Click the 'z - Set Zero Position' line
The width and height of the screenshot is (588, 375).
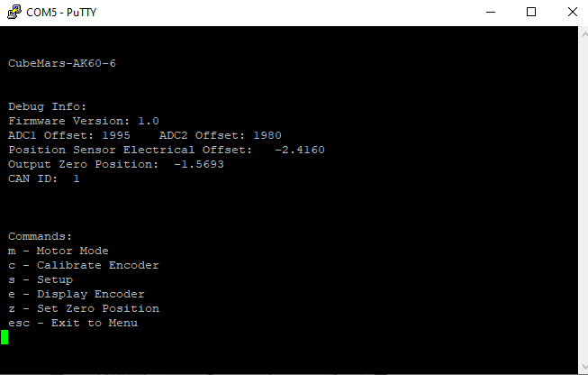pyautogui.click(x=84, y=308)
